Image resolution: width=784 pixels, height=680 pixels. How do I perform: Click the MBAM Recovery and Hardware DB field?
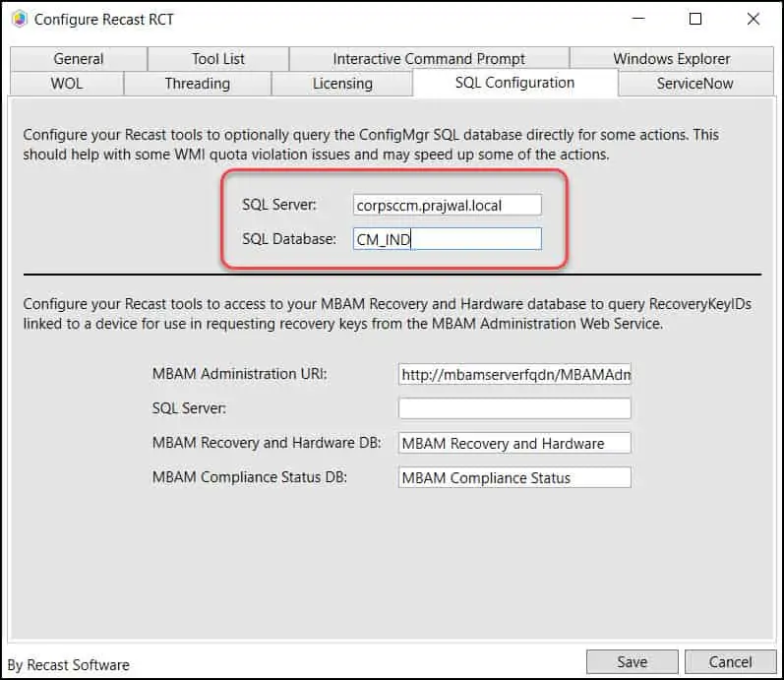(x=514, y=443)
